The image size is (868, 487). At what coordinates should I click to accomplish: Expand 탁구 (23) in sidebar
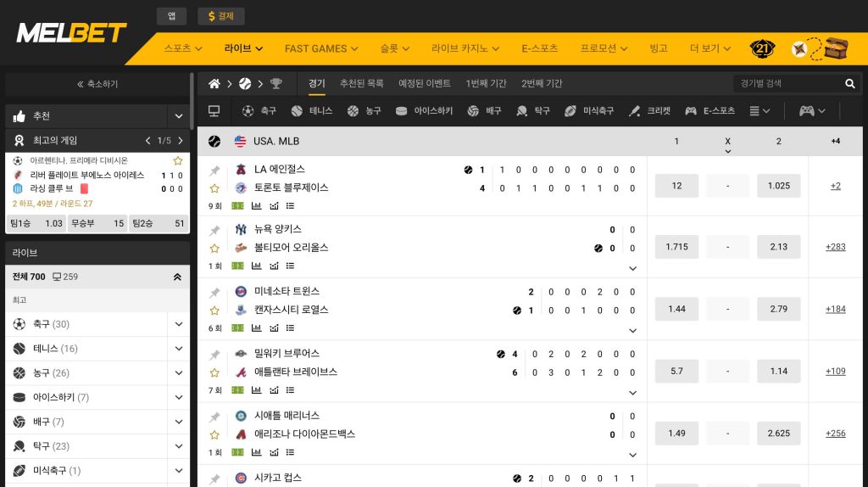pyautogui.click(x=179, y=446)
